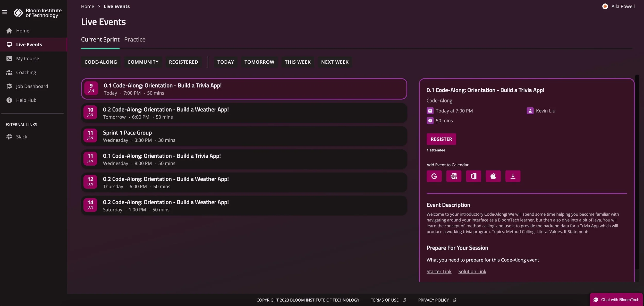644x306 pixels.
Task: Click the REGISTER button
Action: pos(441,139)
